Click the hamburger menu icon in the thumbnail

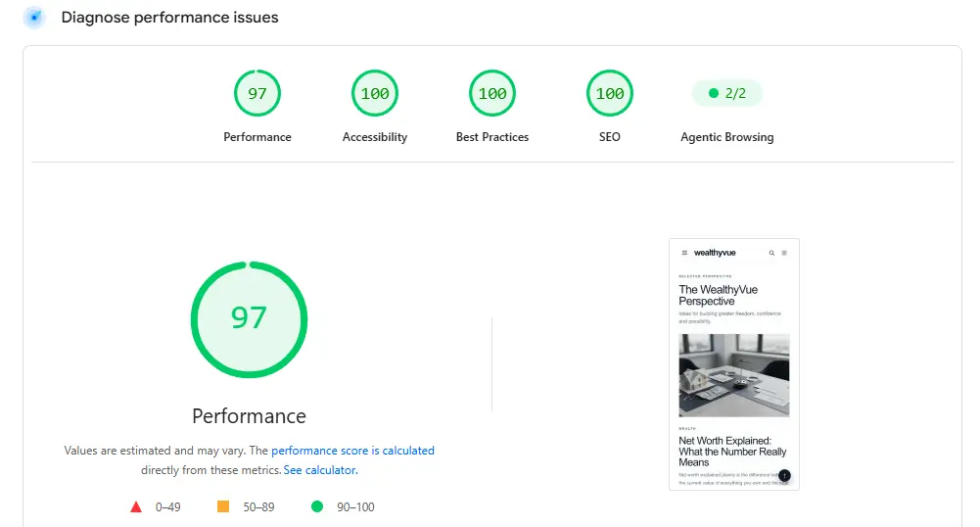(684, 253)
